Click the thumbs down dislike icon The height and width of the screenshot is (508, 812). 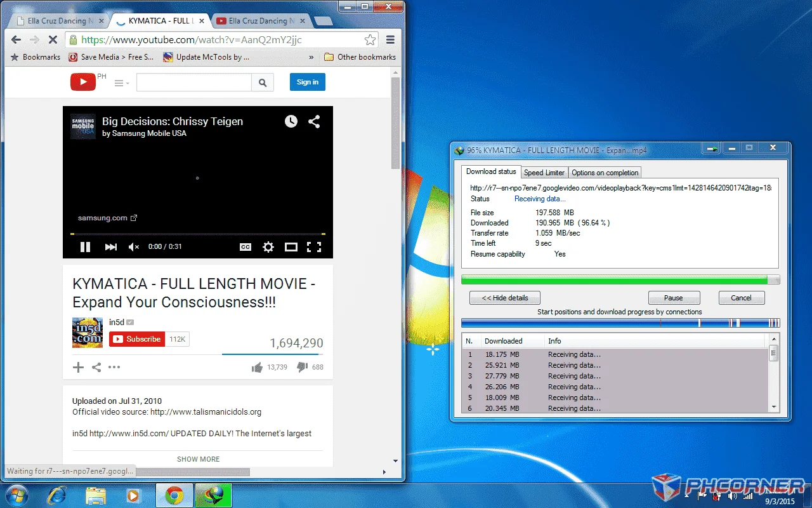point(303,367)
